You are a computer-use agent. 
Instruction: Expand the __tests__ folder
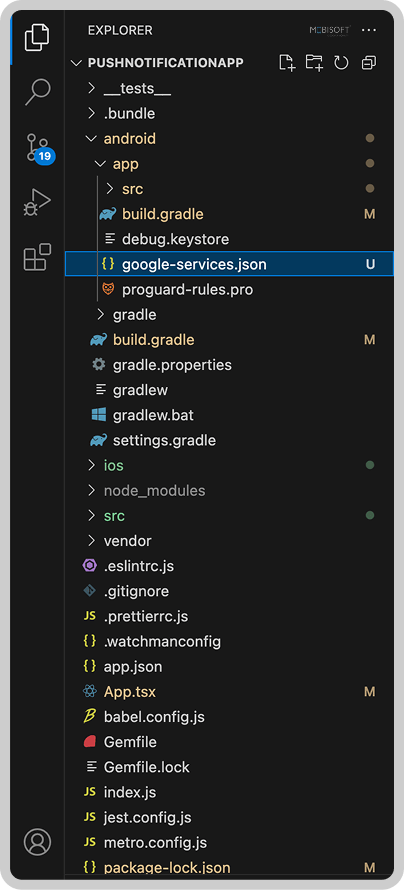(91, 89)
